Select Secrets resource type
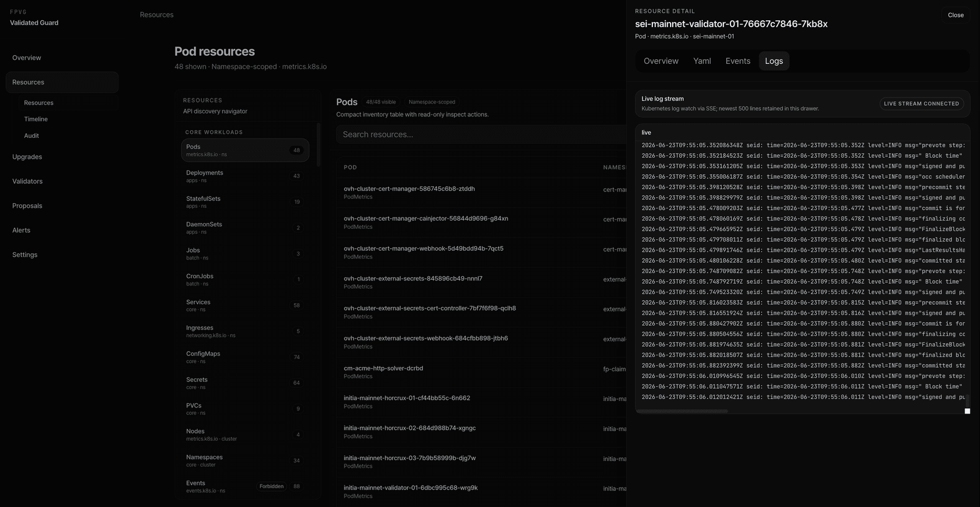980x507 pixels. pos(245,383)
